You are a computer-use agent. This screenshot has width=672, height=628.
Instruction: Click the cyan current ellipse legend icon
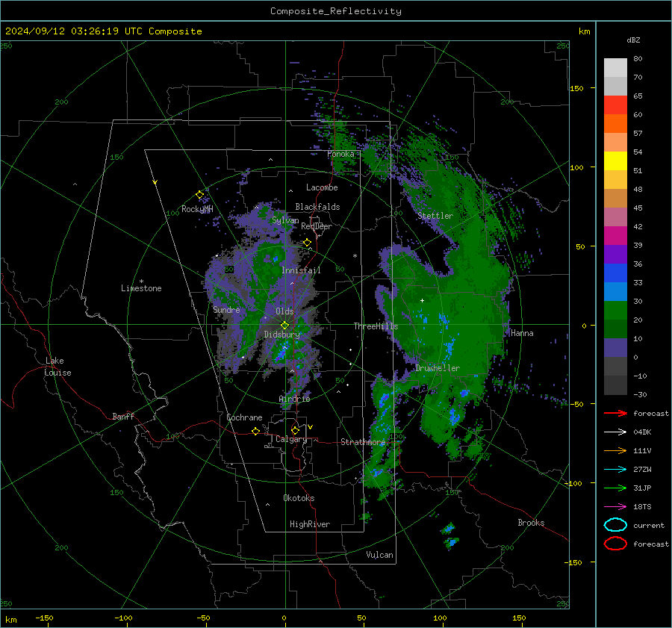point(615,525)
